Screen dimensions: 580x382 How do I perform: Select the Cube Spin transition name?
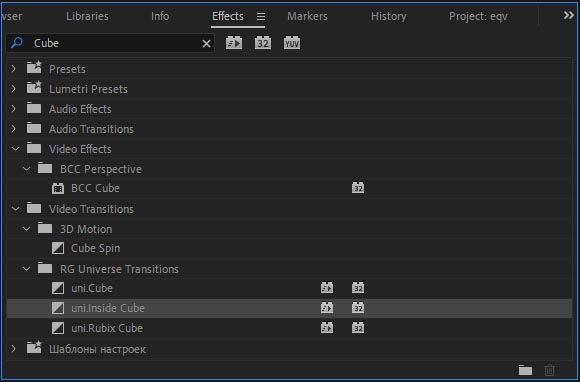click(x=95, y=248)
